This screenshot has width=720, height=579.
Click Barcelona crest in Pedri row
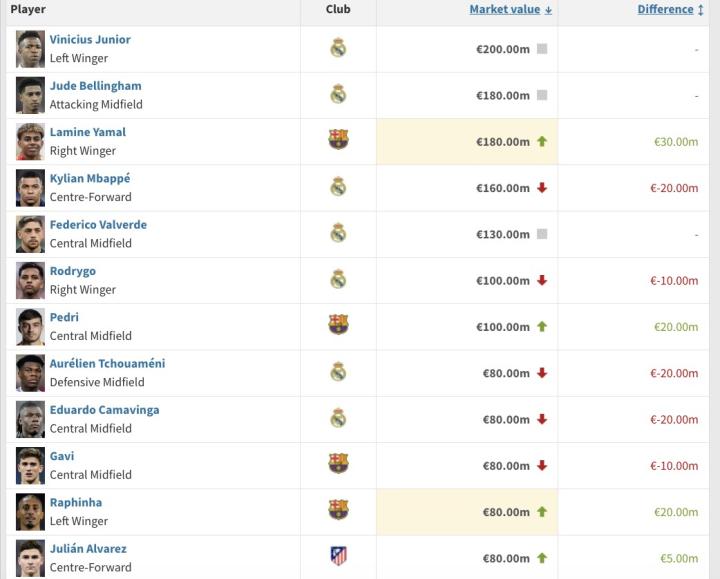[338, 325]
